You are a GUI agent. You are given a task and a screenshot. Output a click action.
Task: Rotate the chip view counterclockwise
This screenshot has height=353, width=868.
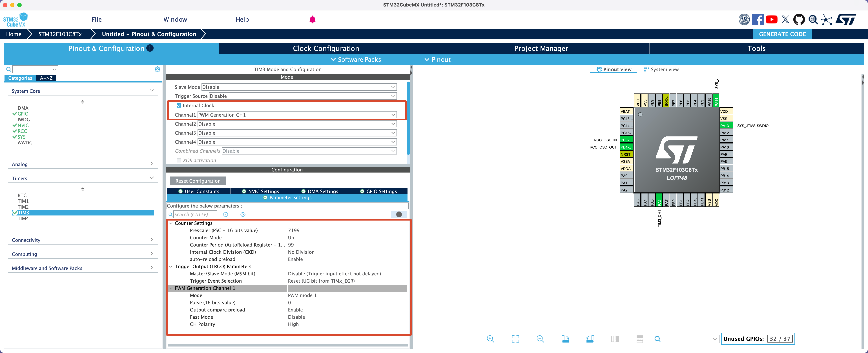click(x=590, y=339)
